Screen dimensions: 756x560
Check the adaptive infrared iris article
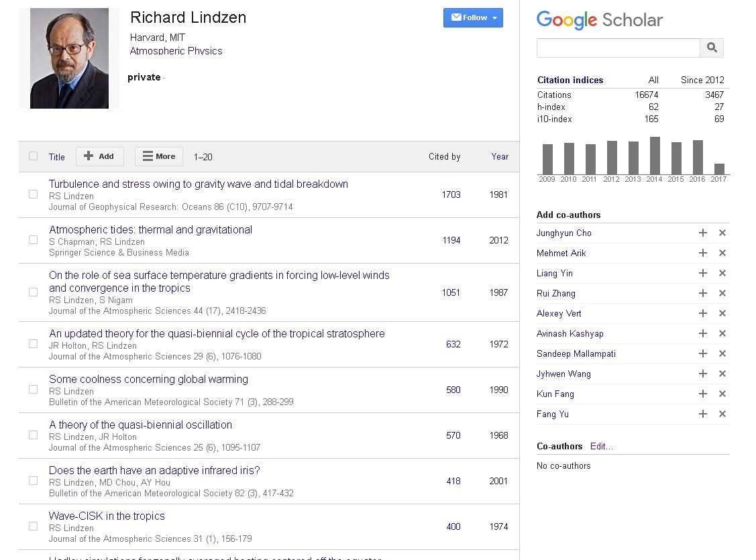34,481
